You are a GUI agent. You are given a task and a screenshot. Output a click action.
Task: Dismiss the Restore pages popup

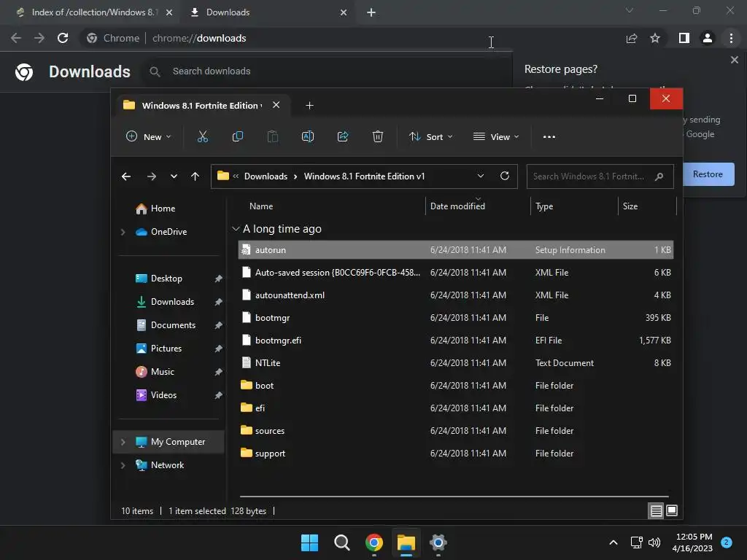tap(735, 60)
